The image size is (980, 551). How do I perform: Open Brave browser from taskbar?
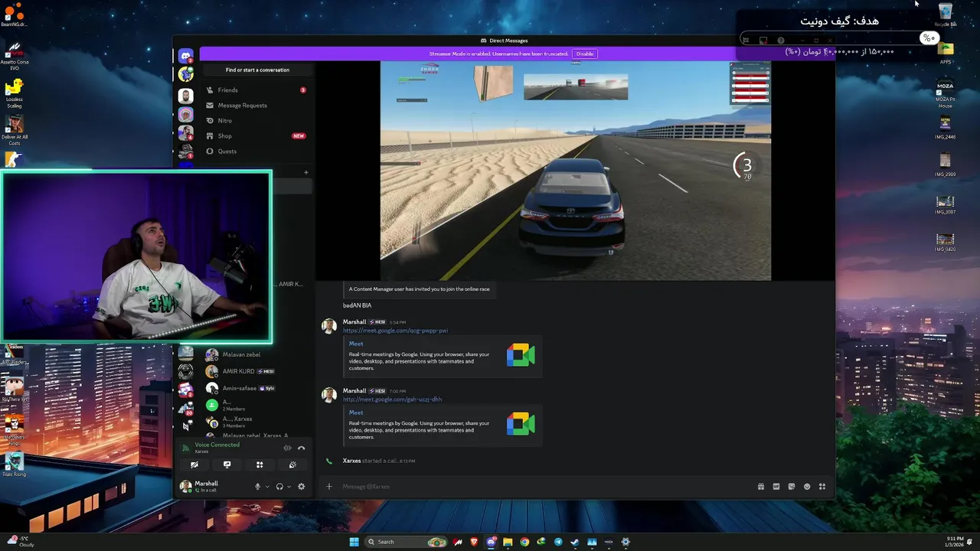(x=474, y=542)
